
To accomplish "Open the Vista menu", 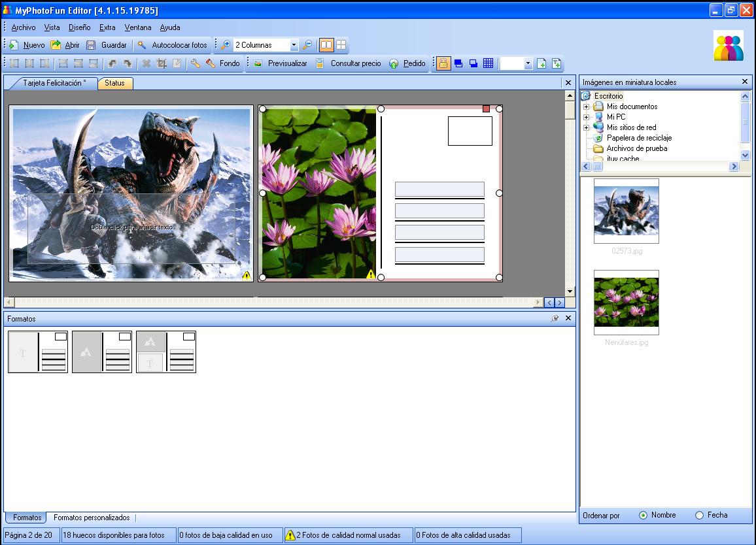I will [52, 27].
